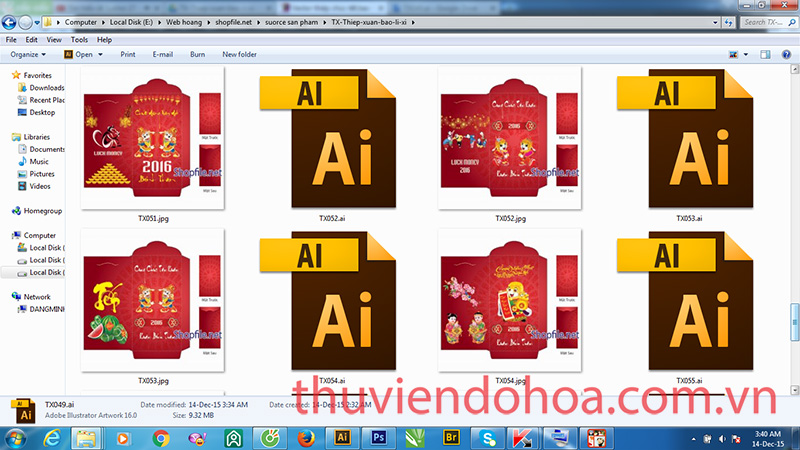
Task: Open the Videos library
Action: click(x=34, y=186)
